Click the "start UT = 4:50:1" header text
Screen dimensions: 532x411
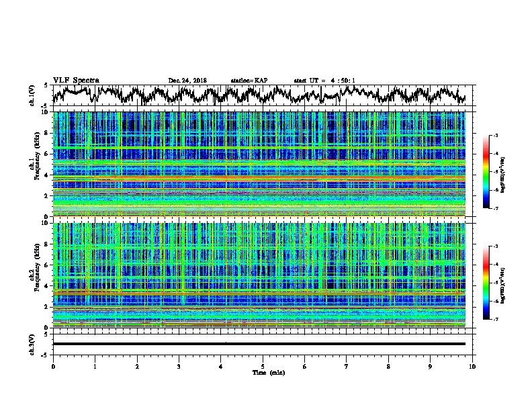(324, 81)
